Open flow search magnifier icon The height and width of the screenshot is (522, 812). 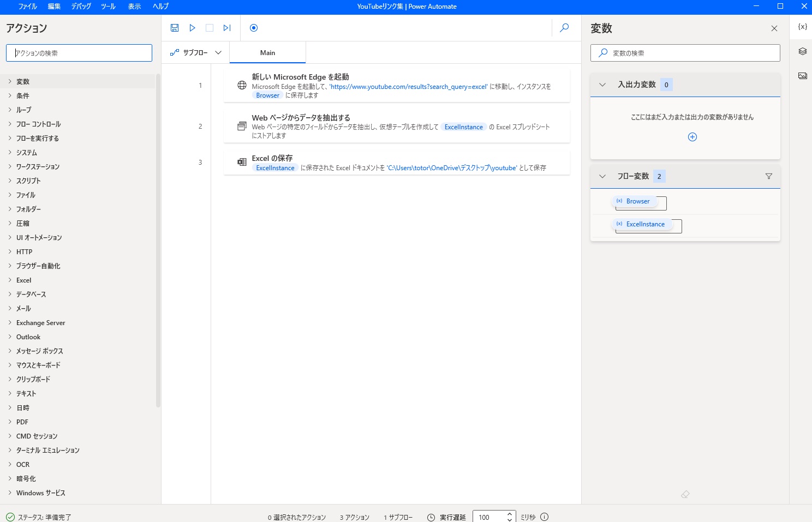(565, 27)
